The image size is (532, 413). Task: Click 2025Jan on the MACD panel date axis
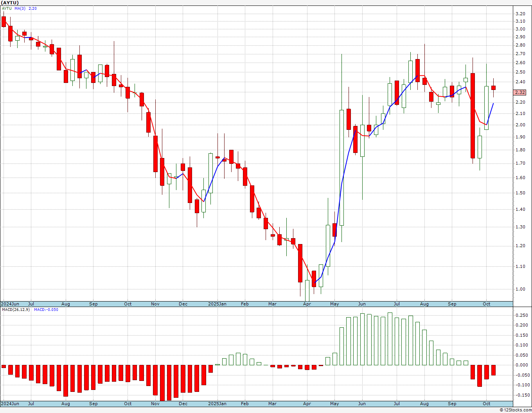click(217, 404)
